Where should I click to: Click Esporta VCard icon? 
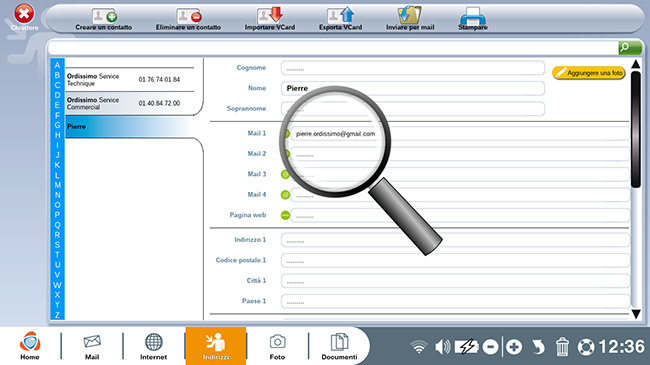point(340,15)
